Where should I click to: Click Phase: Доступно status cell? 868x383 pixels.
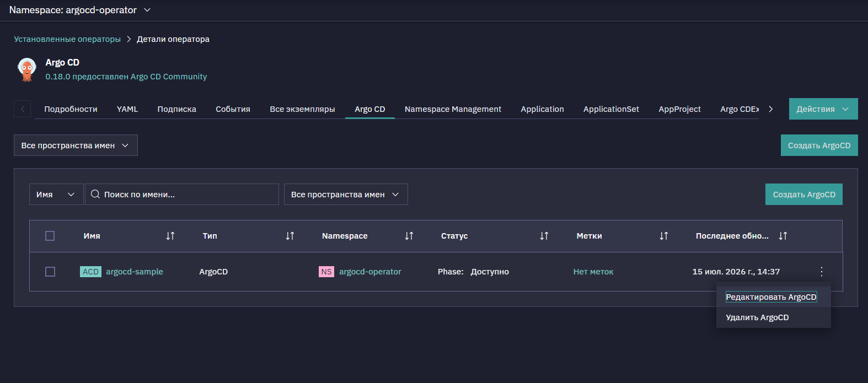click(473, 272)
